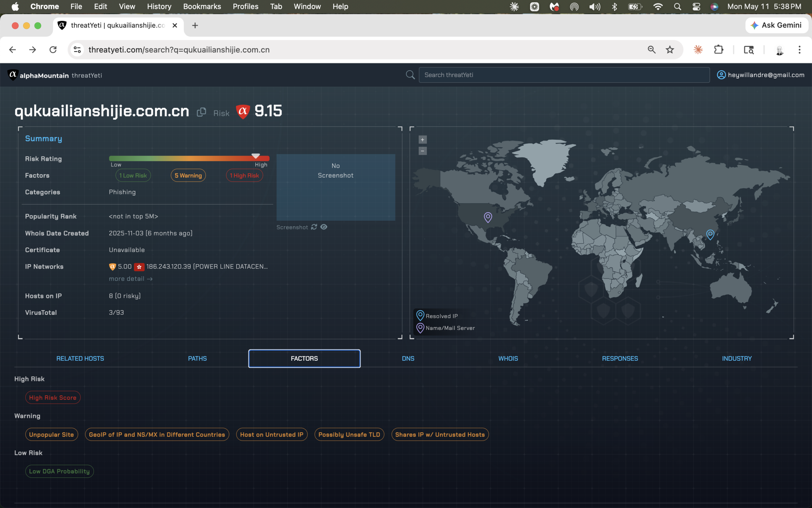Switch to the Paths tab
Viewport: 812px width, 508px height.
point(197,358)
